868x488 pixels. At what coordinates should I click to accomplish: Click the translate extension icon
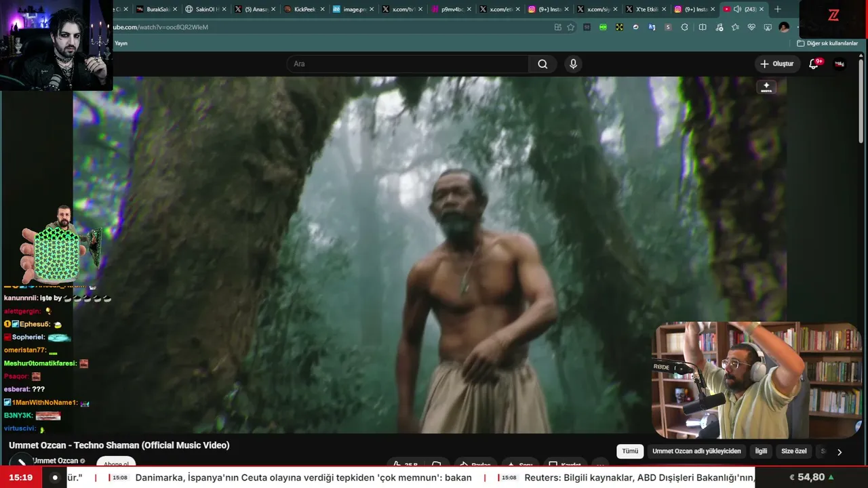coord(652,27)
